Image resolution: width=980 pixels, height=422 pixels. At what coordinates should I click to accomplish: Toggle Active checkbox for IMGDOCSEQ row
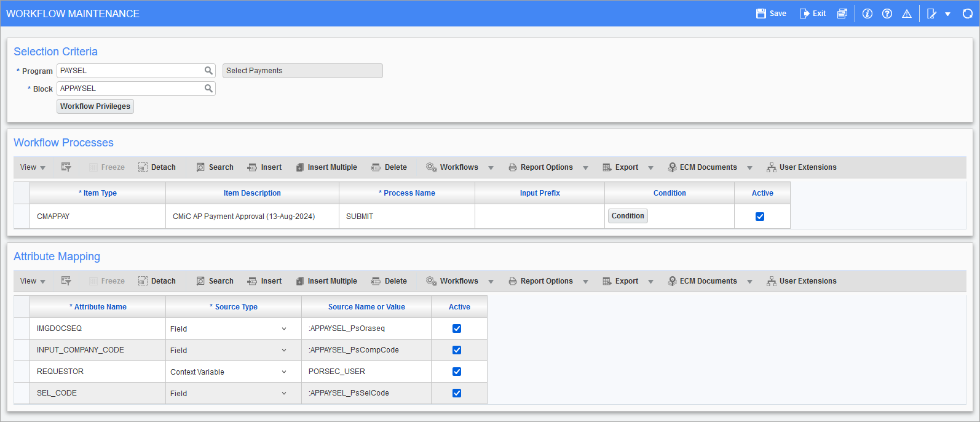(x=457, y=328)
